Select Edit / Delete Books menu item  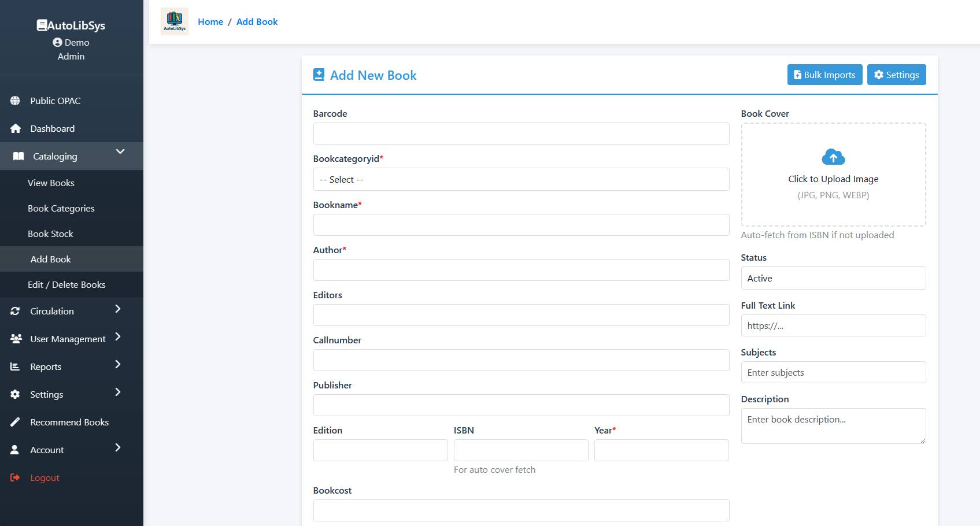66,284
